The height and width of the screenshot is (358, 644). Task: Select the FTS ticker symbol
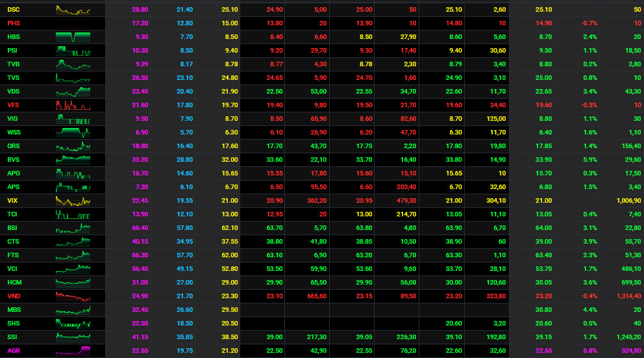(13, 255)
